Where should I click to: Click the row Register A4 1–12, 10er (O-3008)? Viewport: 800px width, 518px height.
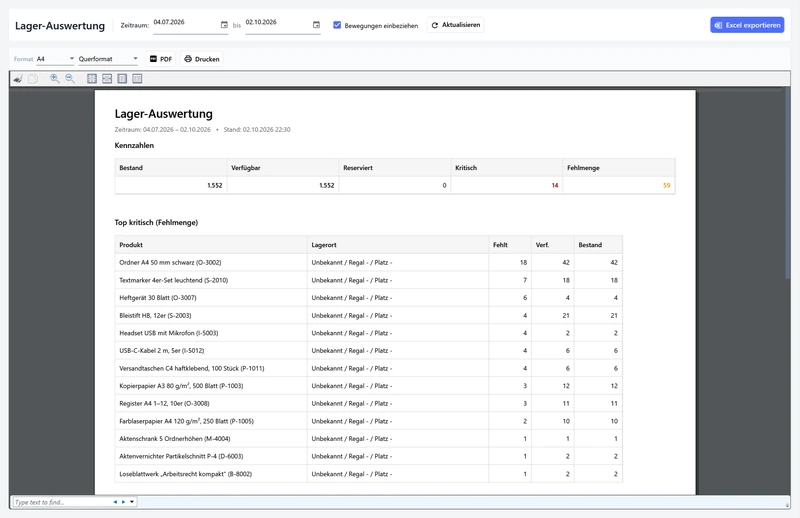pyautogui.click(x=368, y=403)
